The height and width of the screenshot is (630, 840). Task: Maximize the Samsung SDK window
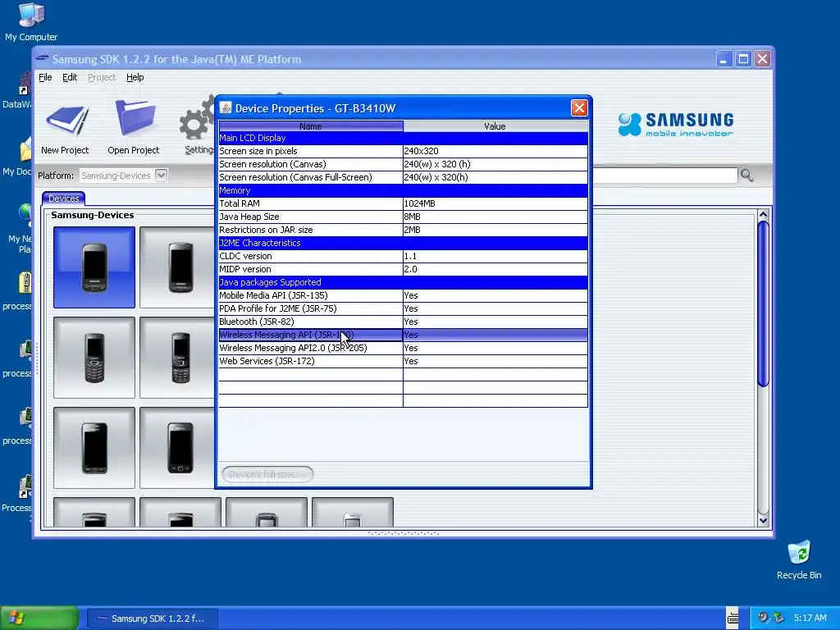(743, 59)
